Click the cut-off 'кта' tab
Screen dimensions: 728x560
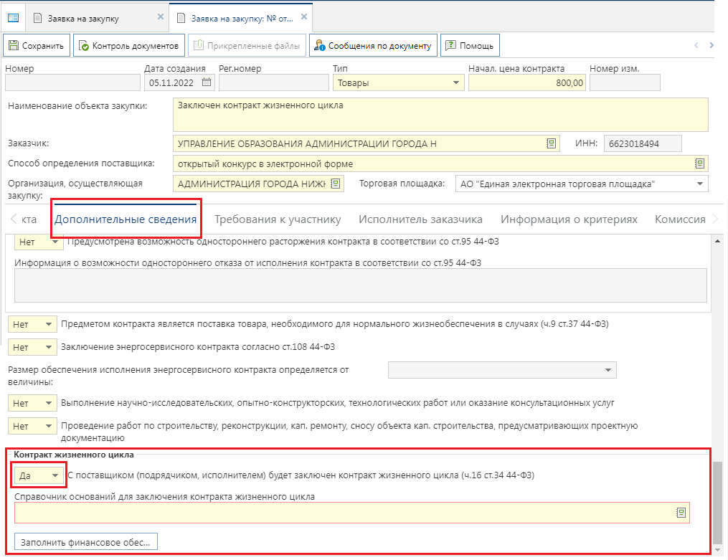[29, 219]
